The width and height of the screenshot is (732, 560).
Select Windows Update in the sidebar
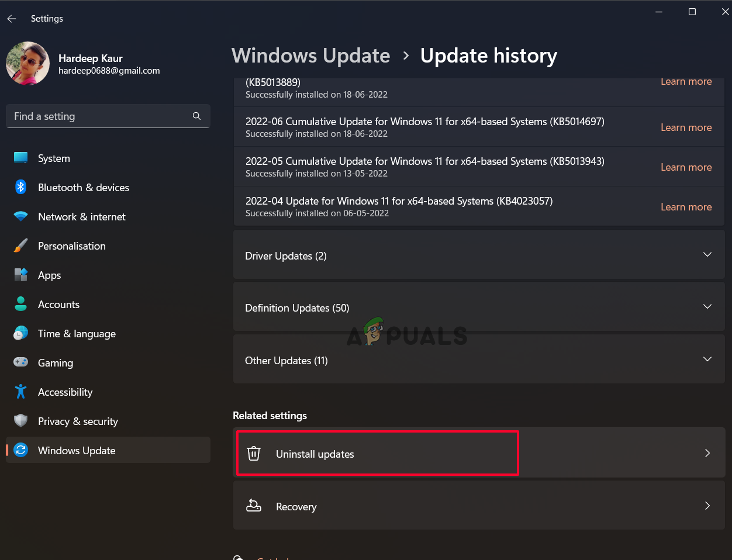click(x=108, y=450)
